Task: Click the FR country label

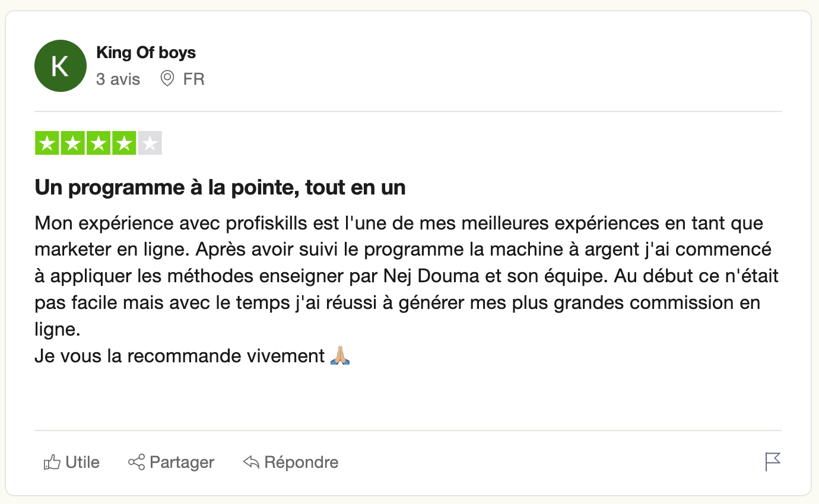Action: tap(194, 79)
